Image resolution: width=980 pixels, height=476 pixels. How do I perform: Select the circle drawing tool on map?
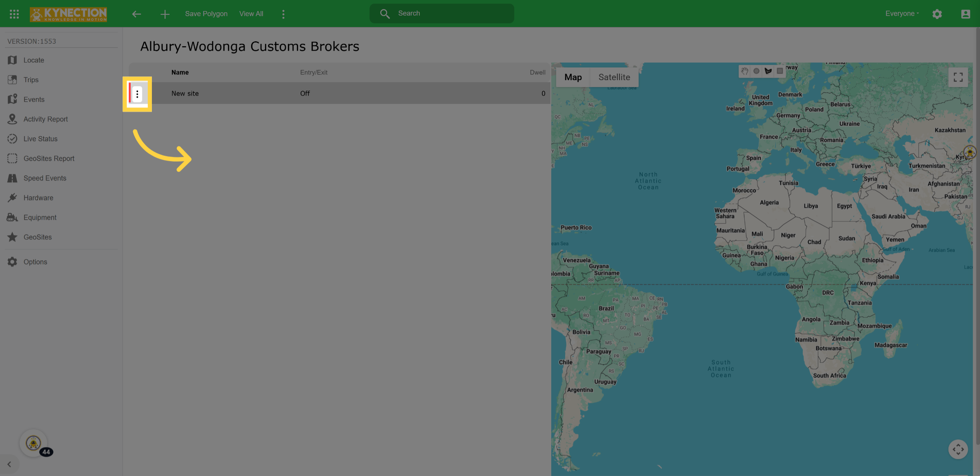point(756,71)
